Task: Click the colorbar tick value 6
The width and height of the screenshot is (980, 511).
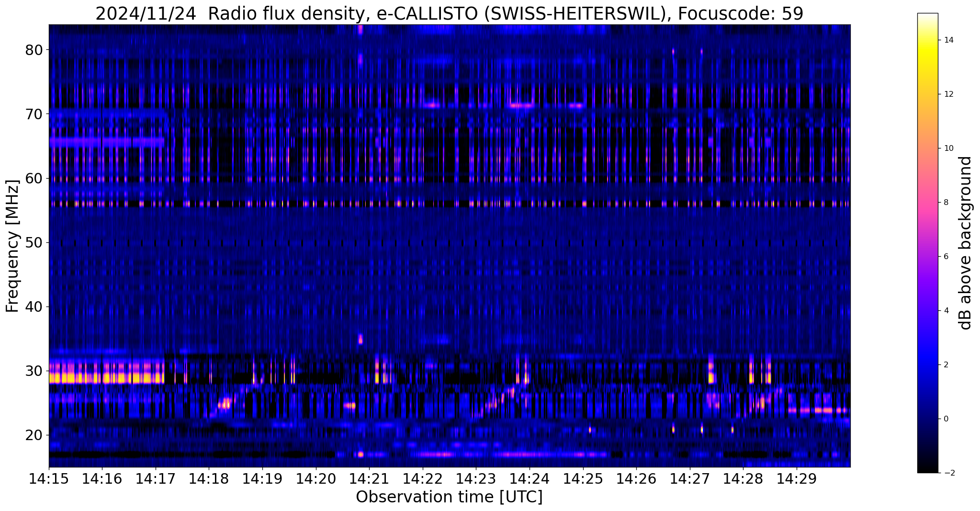Action: 945,257
